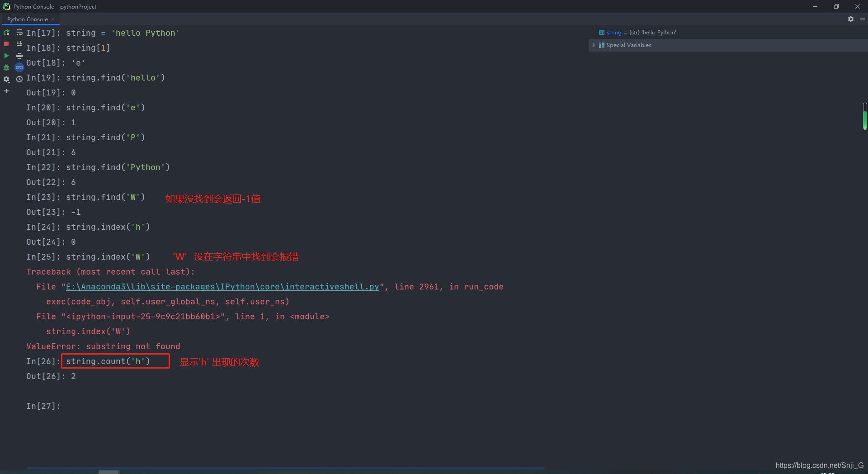
Task: Click the In[25] line string.index('W')
Action: pyautogui.click(x=88, y=257)
